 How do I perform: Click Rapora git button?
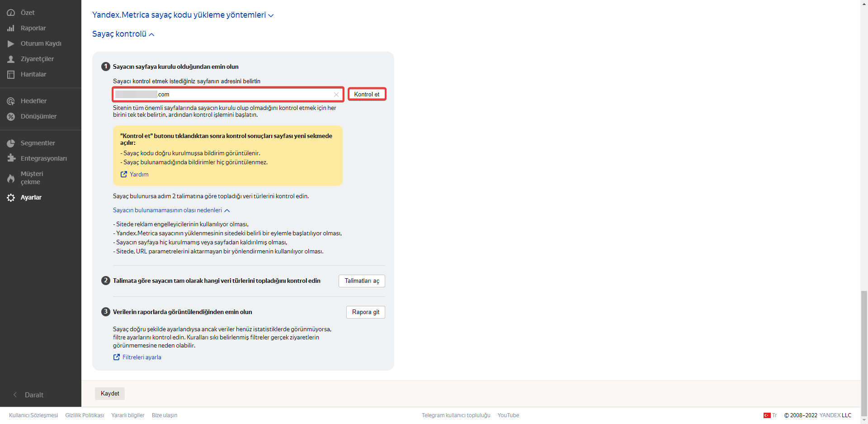click(366, 312)
